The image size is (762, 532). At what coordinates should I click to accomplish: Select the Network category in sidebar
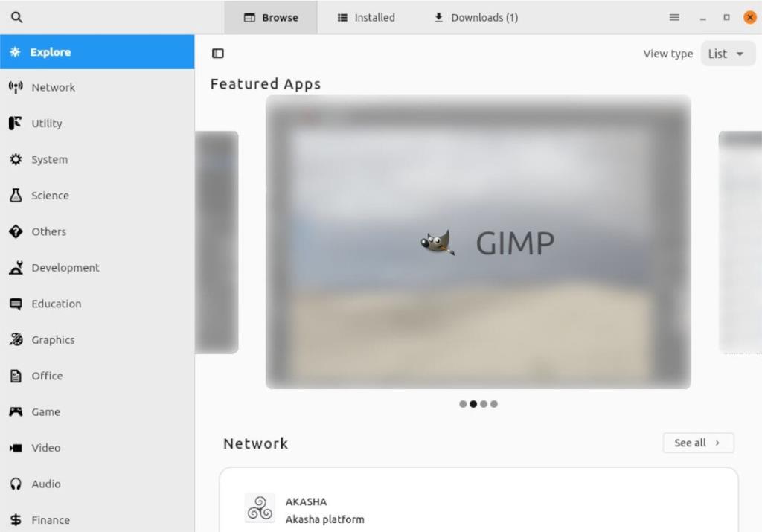tap(52, 87)
